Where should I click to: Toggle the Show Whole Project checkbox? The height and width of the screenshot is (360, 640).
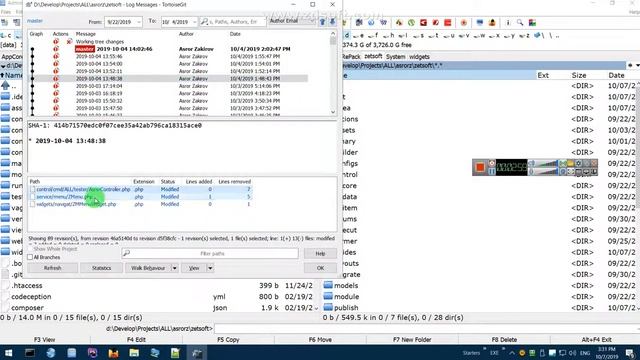pyautogui.click(x=30, y=249)
